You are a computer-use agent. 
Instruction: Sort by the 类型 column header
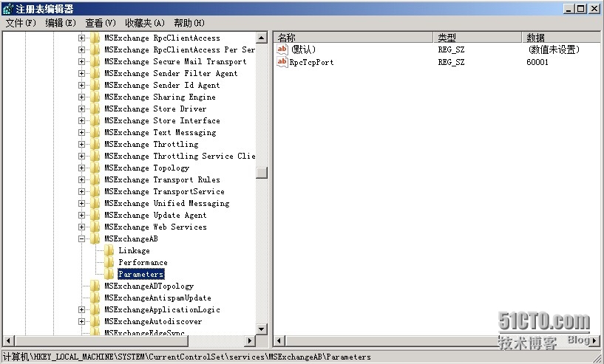[x=478, y=38]
